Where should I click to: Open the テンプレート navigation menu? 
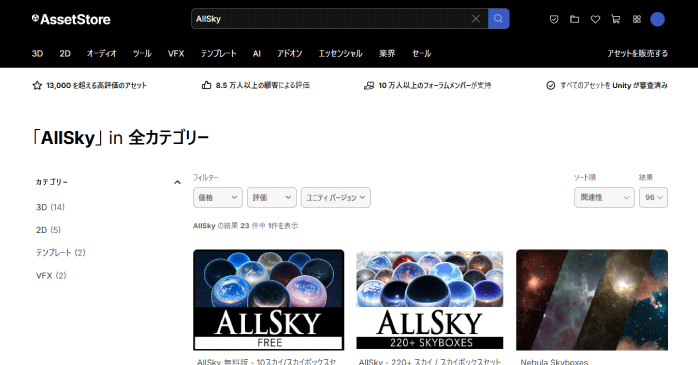click(x=218, y=53)
